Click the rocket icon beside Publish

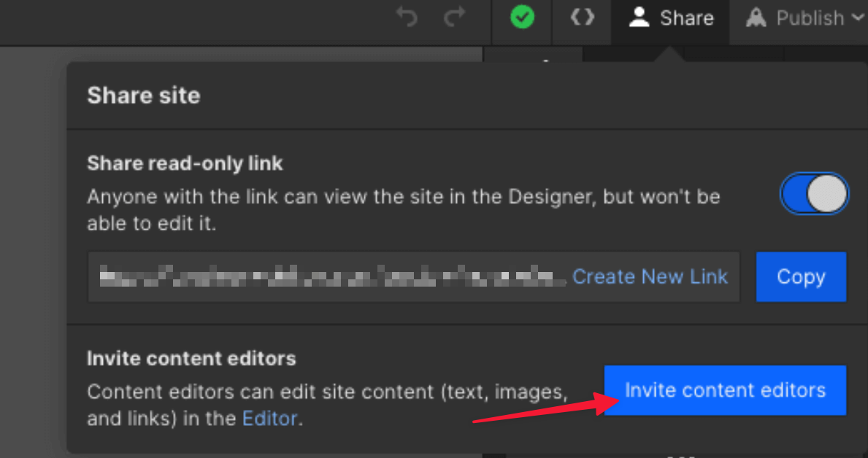click(756, 17)
